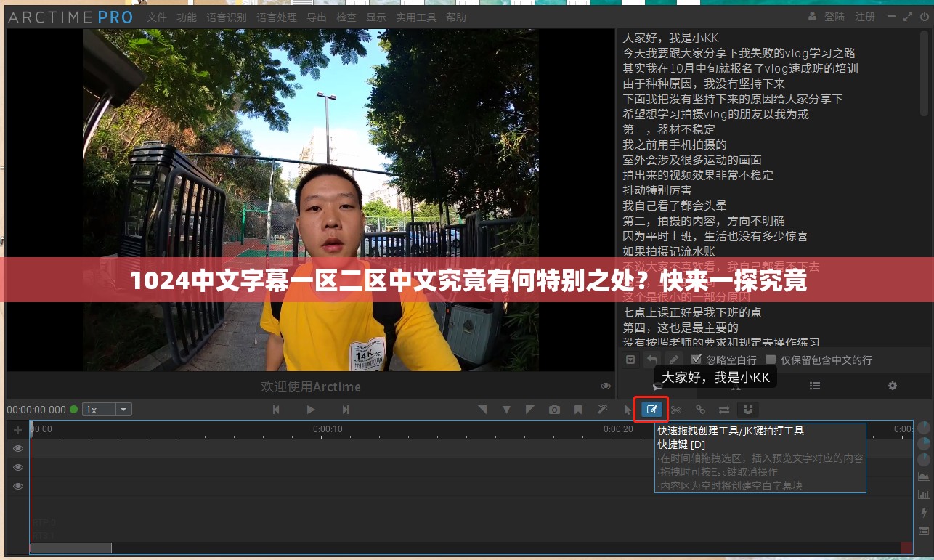Click the downward triangle marker icon
Viewport: 934px width, 560px height.
click(x=506, y=410)
